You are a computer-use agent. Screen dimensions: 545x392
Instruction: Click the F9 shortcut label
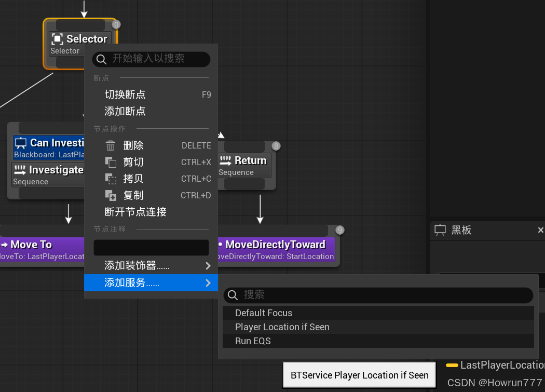(207, 94)
